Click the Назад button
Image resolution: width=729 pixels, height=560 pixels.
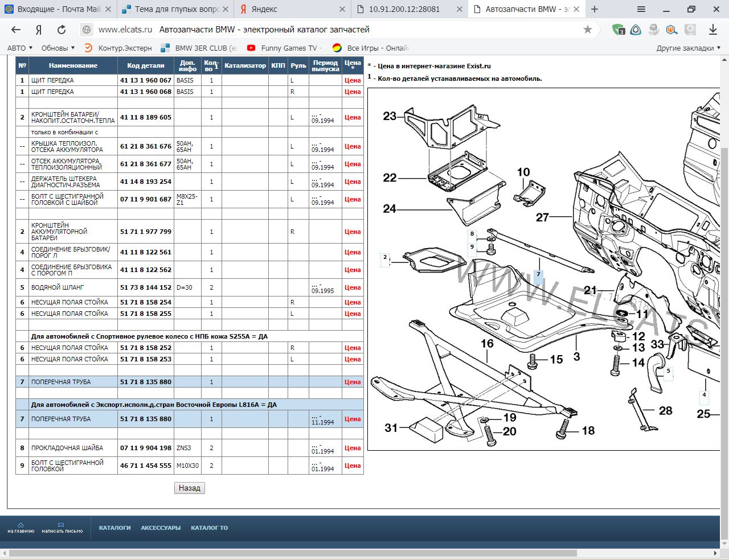(190, 488)
